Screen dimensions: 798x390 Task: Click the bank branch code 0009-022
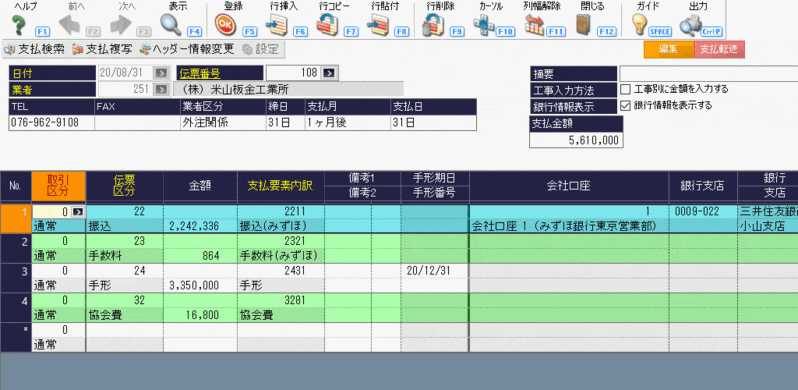click(703, 211)
